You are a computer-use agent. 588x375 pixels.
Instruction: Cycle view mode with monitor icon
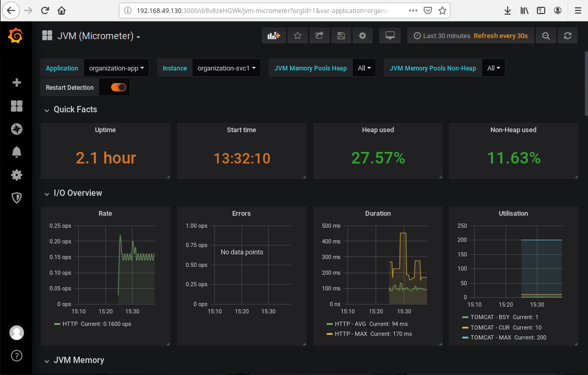(390, 36)
